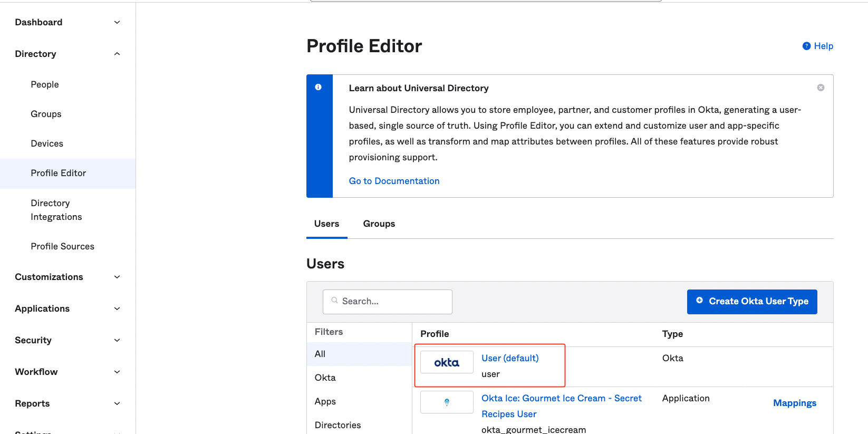
Task: Click the okta logo thumbnail
Action: tap(447, 362)
